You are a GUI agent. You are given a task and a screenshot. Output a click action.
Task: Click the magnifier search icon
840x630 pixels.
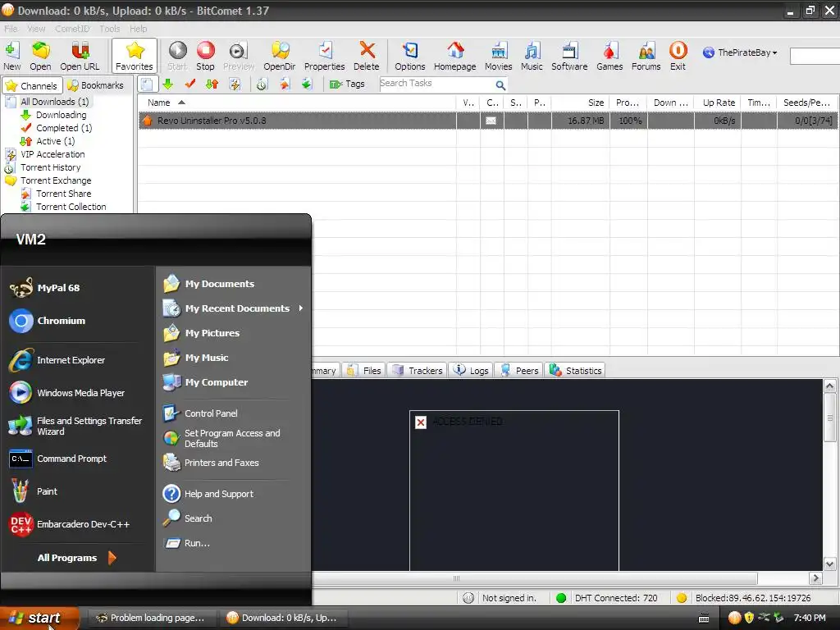500,84
